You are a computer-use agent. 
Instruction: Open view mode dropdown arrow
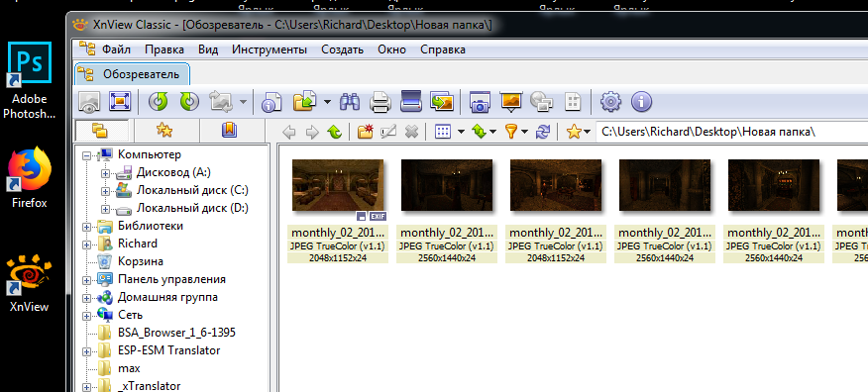(461, 132)
